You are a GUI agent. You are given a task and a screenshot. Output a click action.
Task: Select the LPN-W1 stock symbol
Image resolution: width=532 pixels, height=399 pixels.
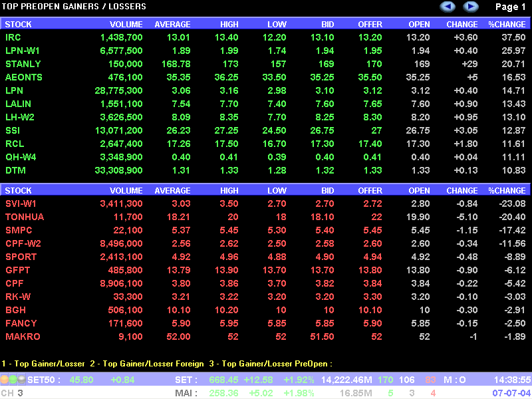coord(23,51)
